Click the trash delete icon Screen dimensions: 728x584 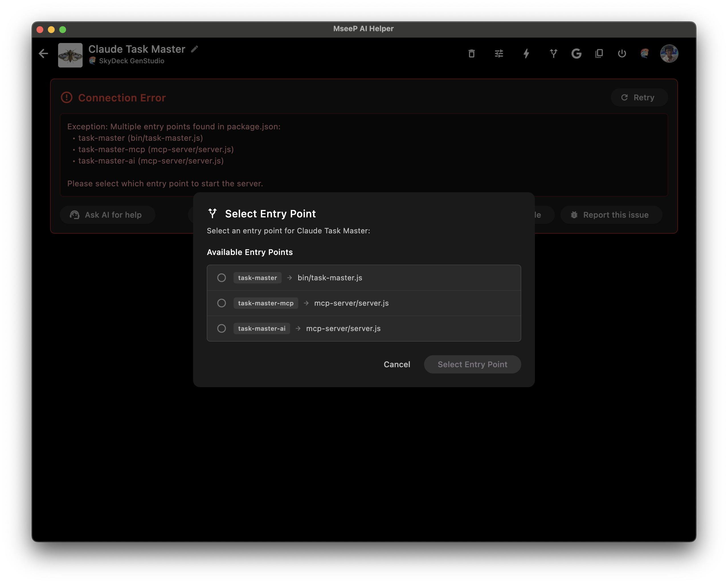(x=471, y=53)
